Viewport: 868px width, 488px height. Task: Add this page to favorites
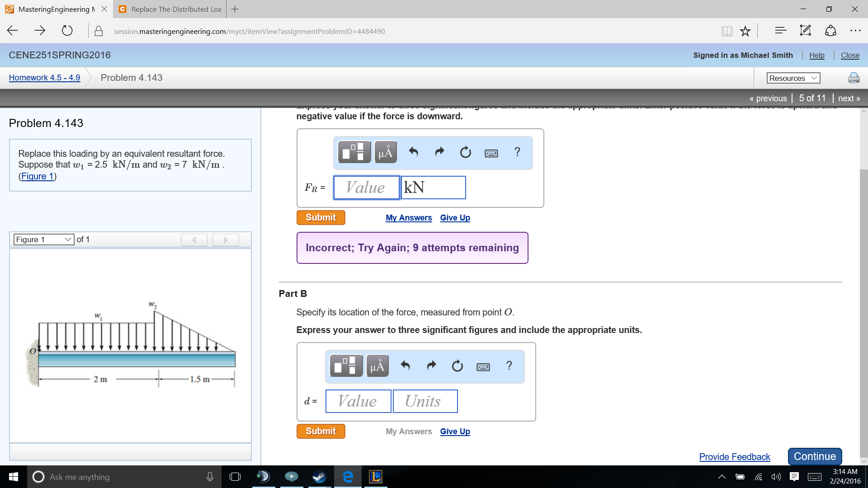pyautogui.click(x=745, y=31)
